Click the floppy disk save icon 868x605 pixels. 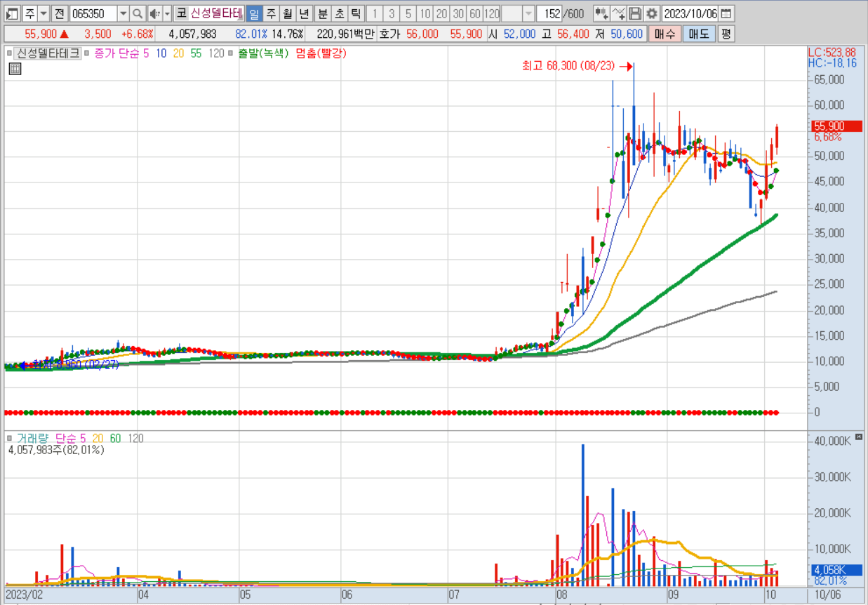[635, 13]
